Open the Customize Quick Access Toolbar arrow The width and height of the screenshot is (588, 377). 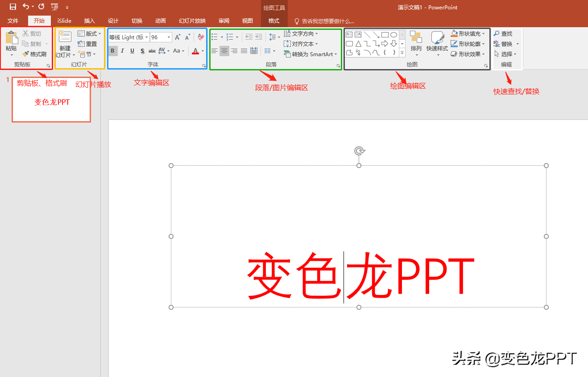(67, 7)
